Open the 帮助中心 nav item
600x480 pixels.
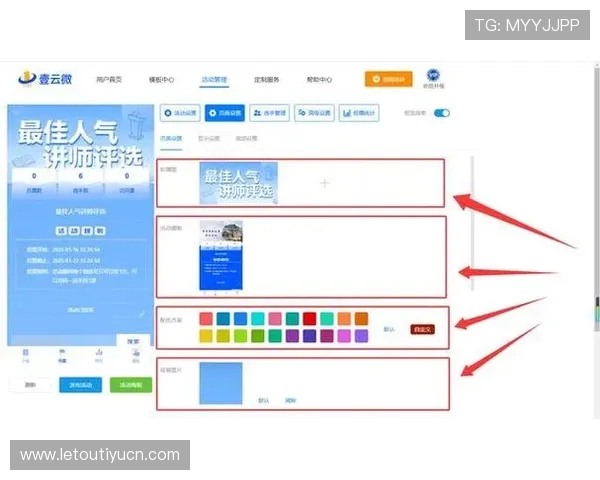pyautogui.click(x=320, y=80)
